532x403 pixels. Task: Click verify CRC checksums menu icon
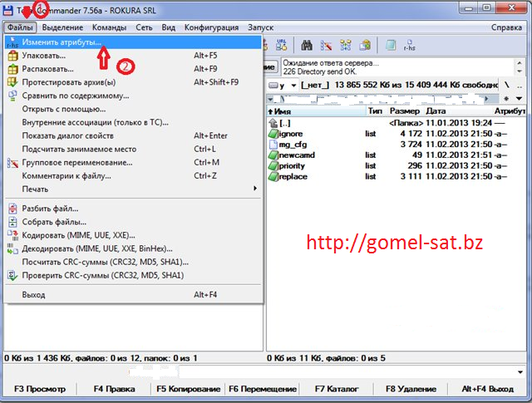pyautogui.click(x=12, y=275)
